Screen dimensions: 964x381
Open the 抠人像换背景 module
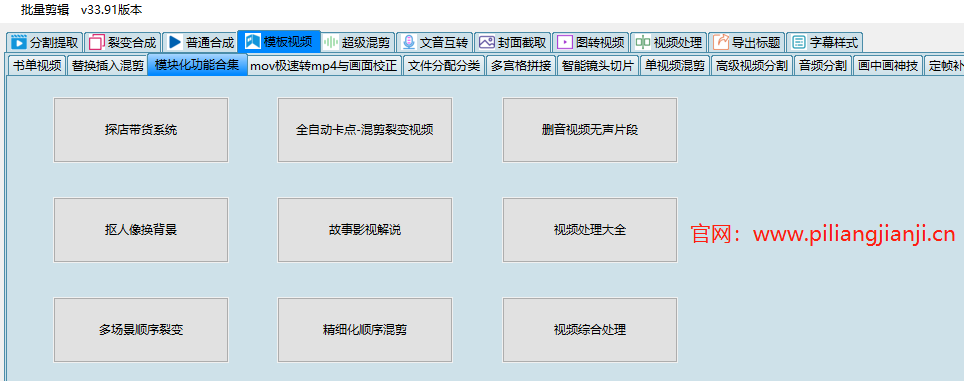pos(141,230)
